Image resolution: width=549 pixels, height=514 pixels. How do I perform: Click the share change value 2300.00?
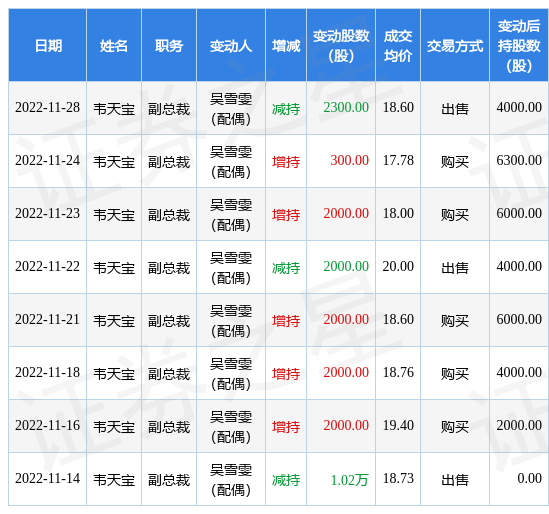346,107
